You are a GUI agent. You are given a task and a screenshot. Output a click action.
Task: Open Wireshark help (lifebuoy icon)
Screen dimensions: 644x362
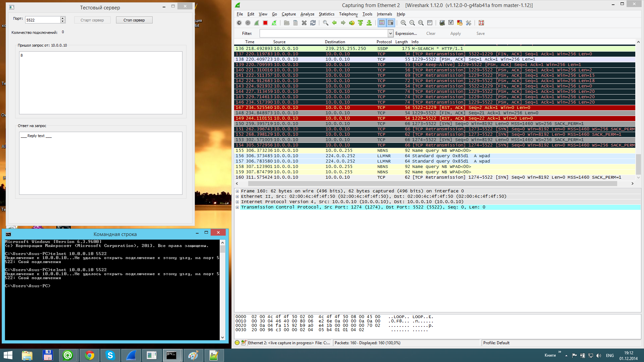coord(481,23)
